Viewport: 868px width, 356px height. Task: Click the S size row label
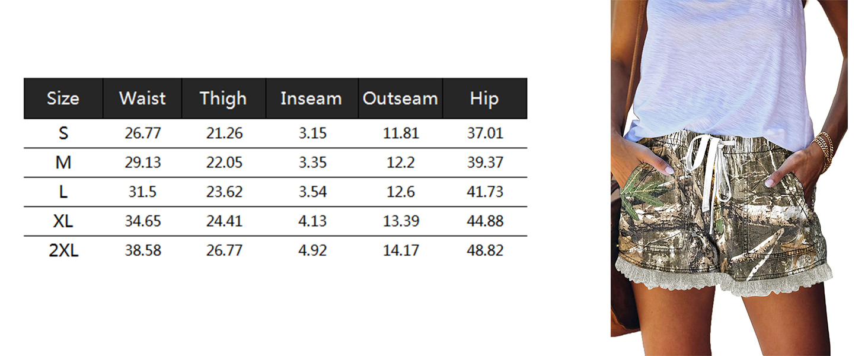tap(63, 133)
